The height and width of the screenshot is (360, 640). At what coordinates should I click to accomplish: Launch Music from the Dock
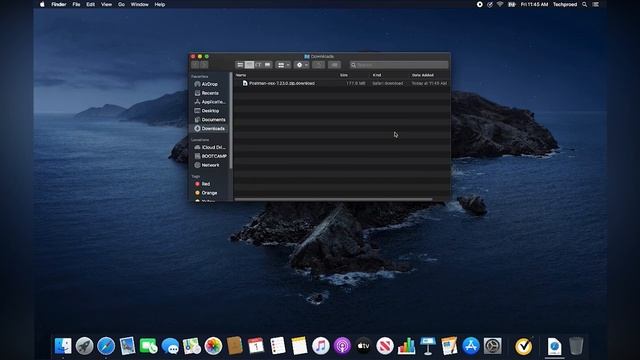321,346
